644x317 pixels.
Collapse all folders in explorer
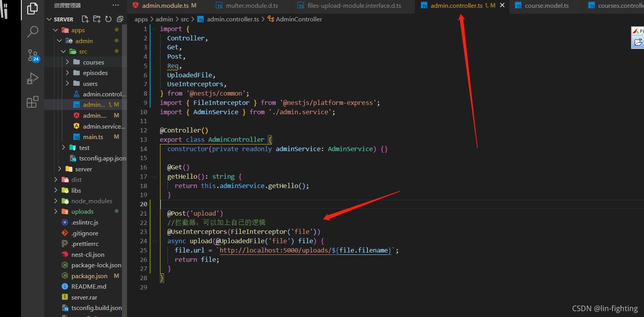click(120, 19)
